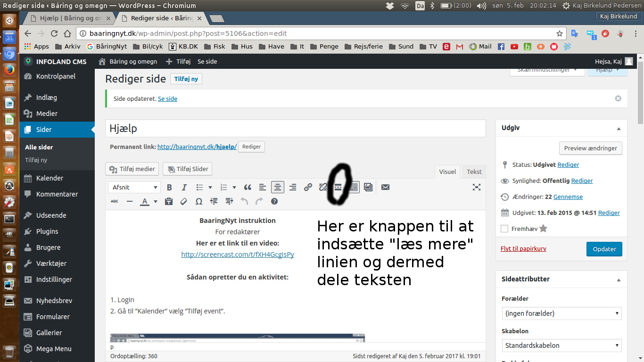Open Firefox from the Ubuntu launcher

[x=9, y=70]
